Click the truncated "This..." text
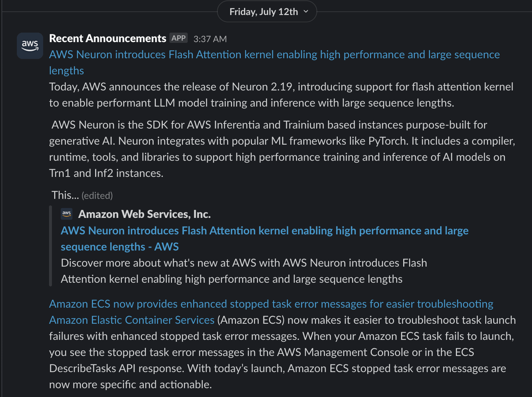The width and height of the screenshot is (532, 397). coord(65,195)
